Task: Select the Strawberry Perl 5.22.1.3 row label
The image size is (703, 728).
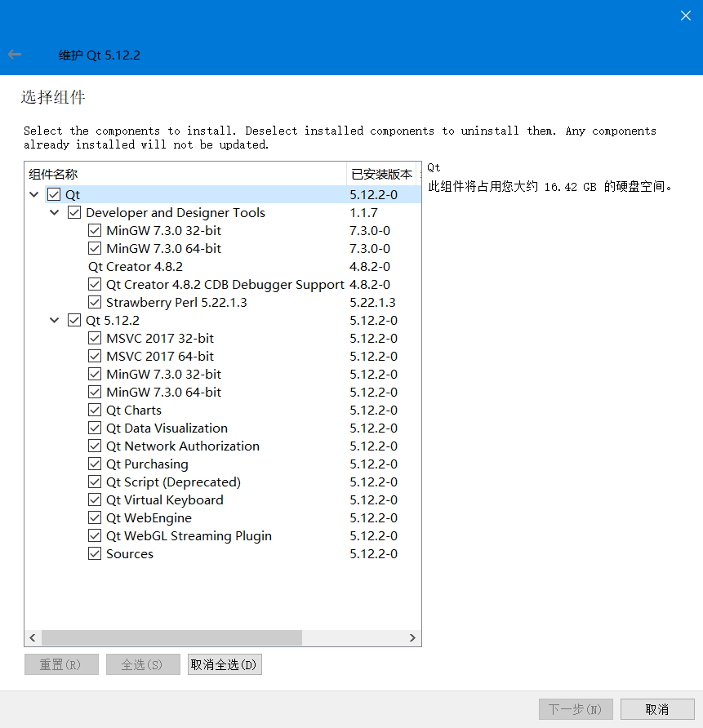Action: [x=176, y=303]
